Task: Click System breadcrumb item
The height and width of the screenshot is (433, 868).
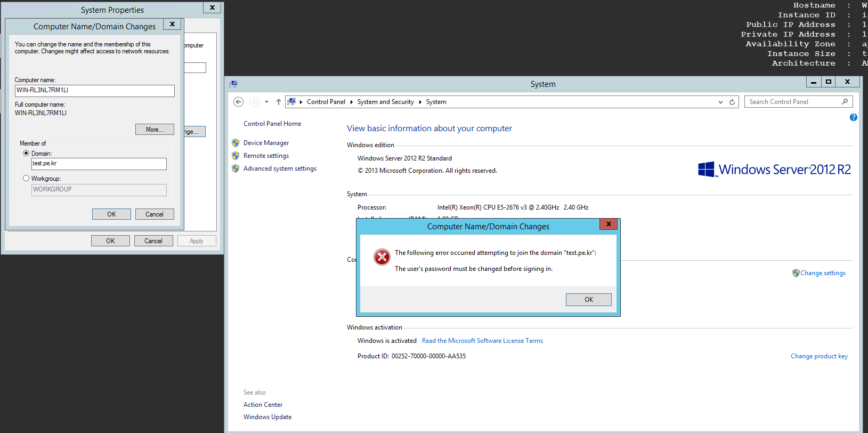Action: coord(436,102)
